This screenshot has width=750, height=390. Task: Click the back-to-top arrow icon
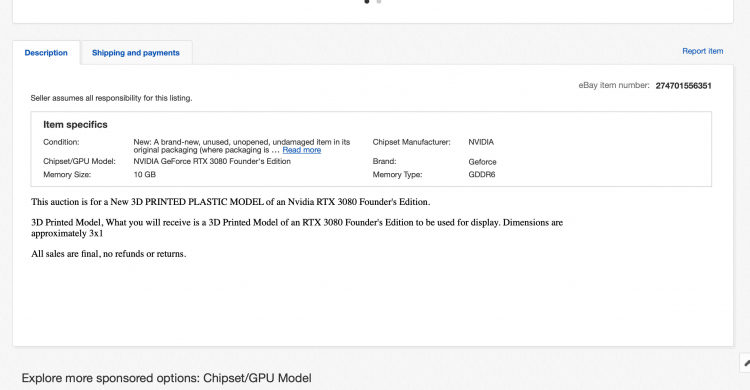coord(745,363)
